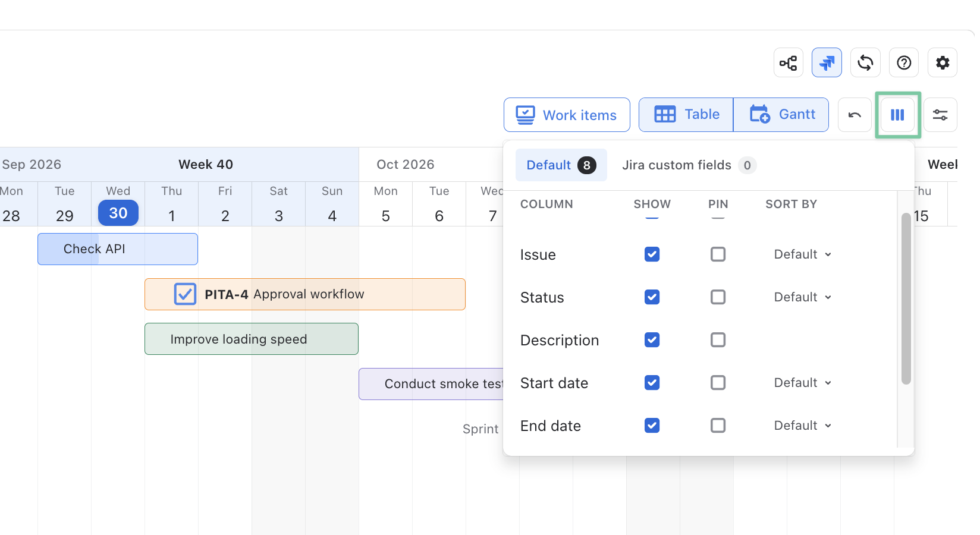This screenshot has height=535, width=980.
Task: Uncheck Show for Start date column
Action: pos(652,383)
